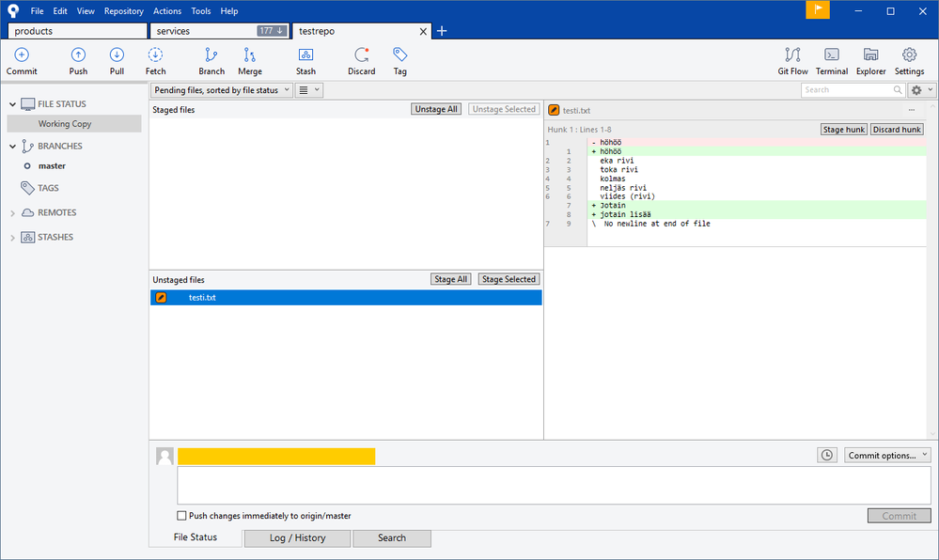The image size is (939, 560).
Task: Open the Help menu
Action: (228, 10)
